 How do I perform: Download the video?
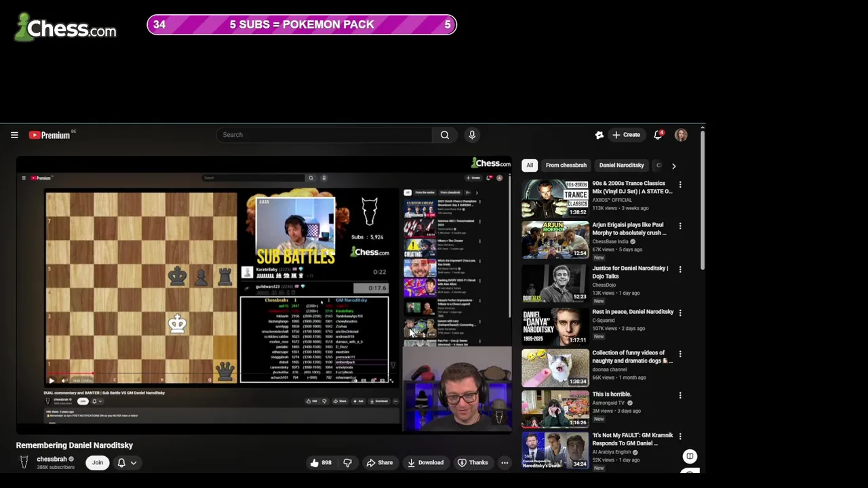(x=425, y=463)
